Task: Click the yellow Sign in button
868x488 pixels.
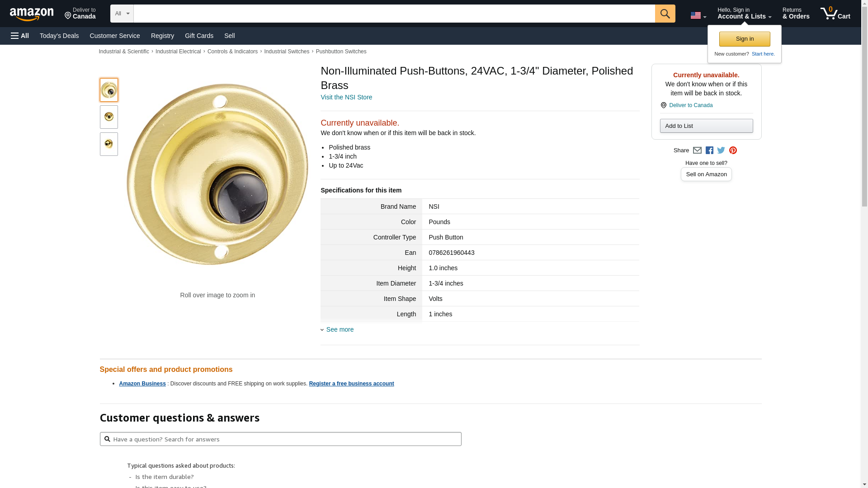Action: point(745,39)
